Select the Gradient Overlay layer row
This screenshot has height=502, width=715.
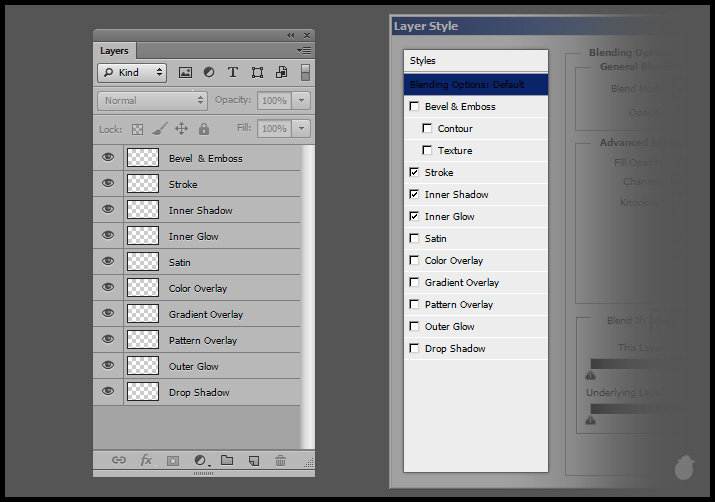point(205,314)
